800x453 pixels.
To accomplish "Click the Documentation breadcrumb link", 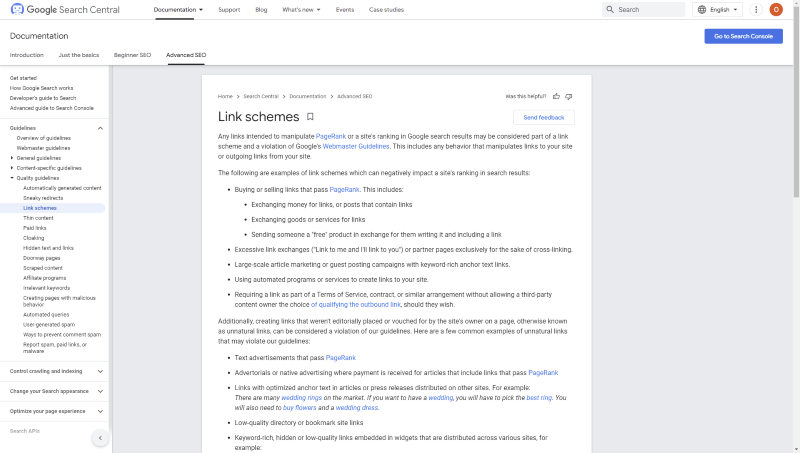I will pos(308,96).
